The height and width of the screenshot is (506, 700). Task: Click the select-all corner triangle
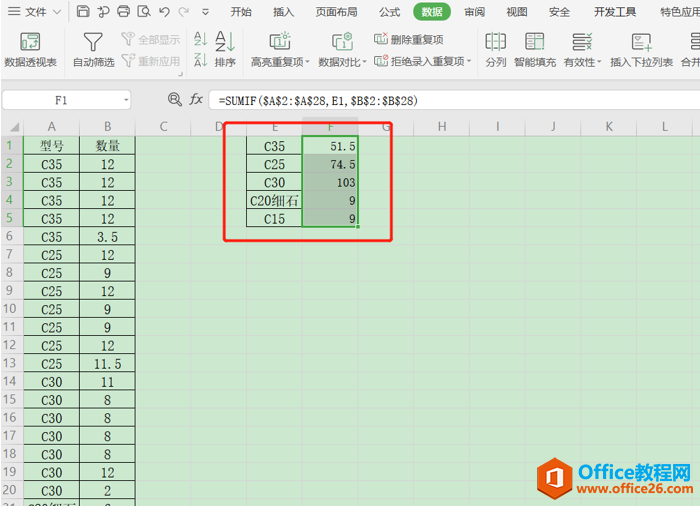pos(13,127)
